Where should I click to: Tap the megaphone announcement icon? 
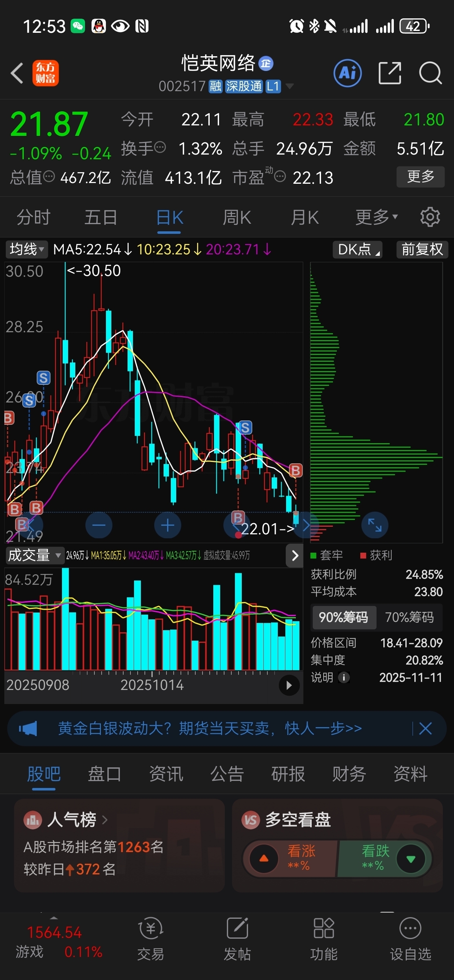[x=28, y=729]
